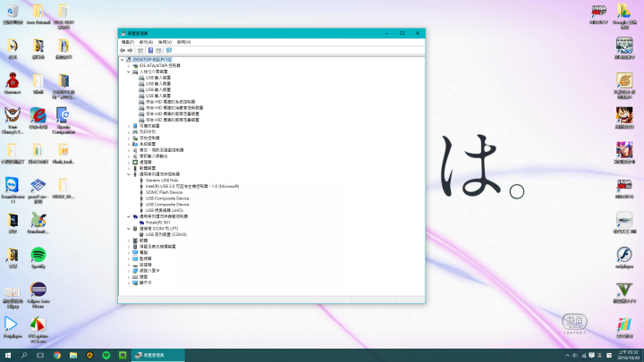
Task: Select the Fintek 501 device row
Action: [157, 223]
